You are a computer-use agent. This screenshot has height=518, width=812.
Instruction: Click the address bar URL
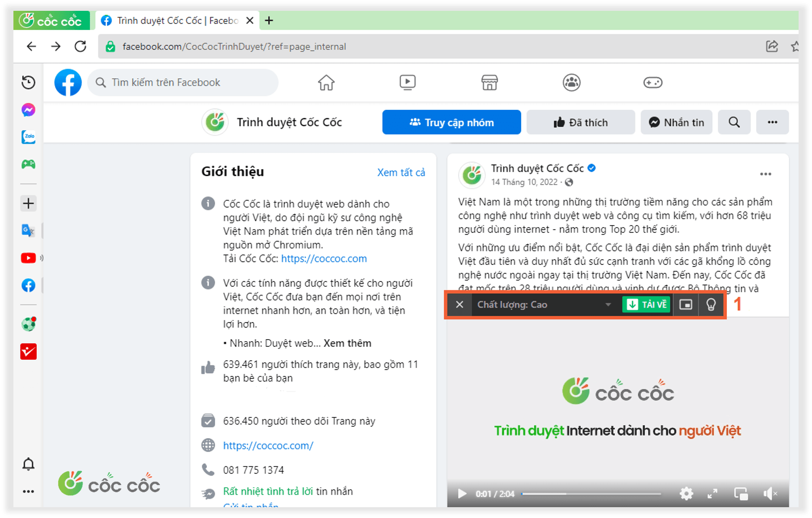[x=234, y=47]
